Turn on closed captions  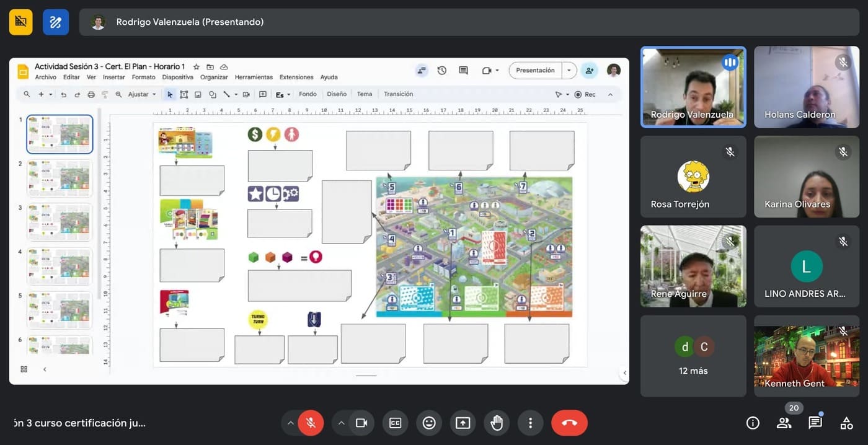coord(395,423)
